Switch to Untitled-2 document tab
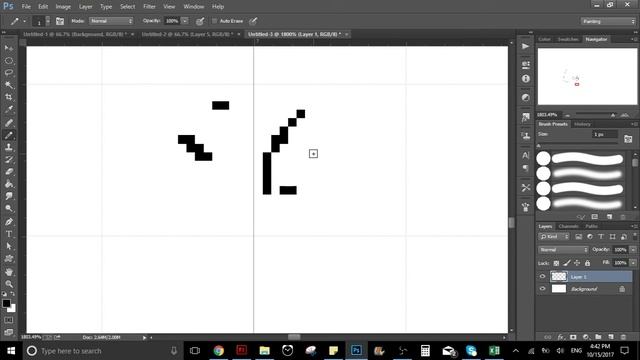640x360 pixels. pyautogui.click(x=188, y=34)
